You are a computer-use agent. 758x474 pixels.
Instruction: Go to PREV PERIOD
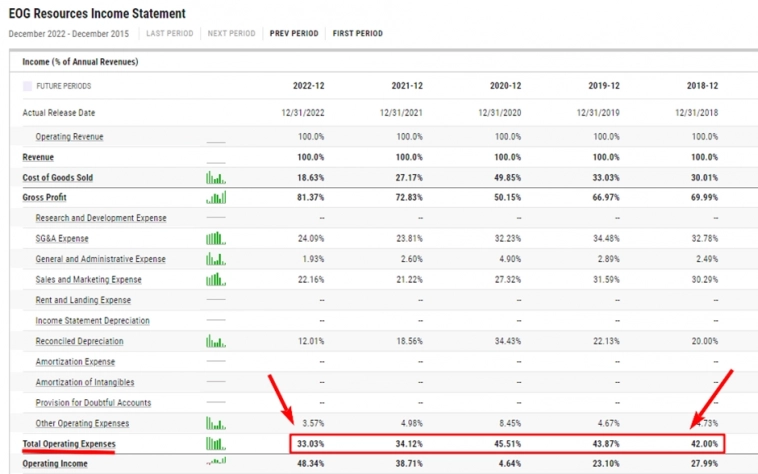(294, 33)
